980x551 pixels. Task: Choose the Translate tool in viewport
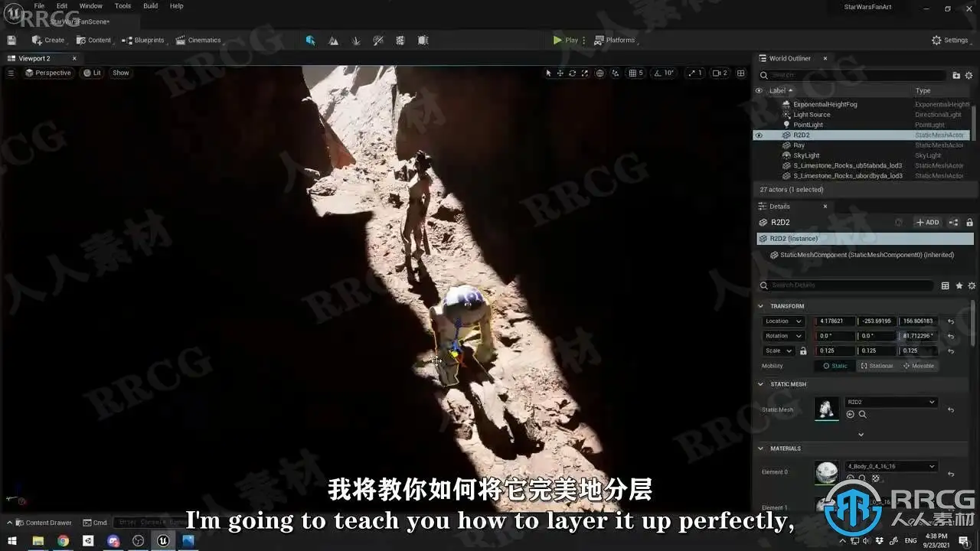click(x=560, y=73)
